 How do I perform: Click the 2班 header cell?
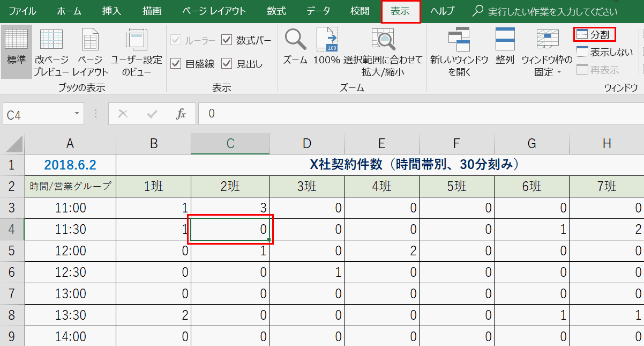point(230,186)
